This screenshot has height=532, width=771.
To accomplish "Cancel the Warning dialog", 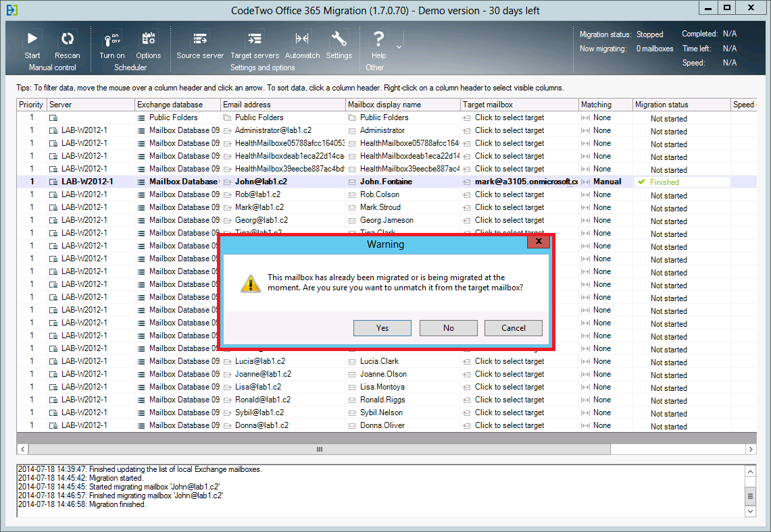I will click(x=514, y=328).
